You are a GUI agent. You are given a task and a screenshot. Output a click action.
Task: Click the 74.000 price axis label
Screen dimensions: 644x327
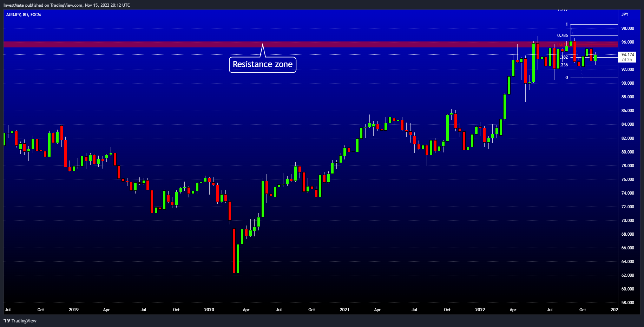click(x=628, y=193)
